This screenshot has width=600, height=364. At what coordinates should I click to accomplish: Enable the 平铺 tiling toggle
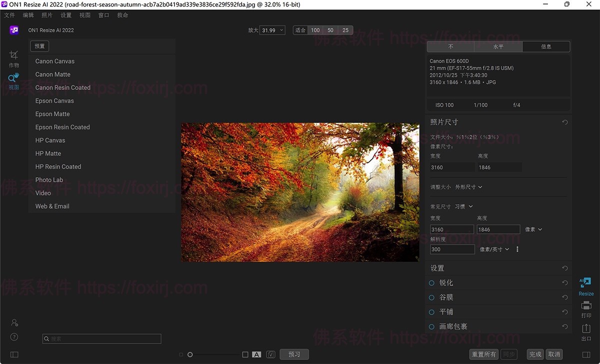[431, 312]
